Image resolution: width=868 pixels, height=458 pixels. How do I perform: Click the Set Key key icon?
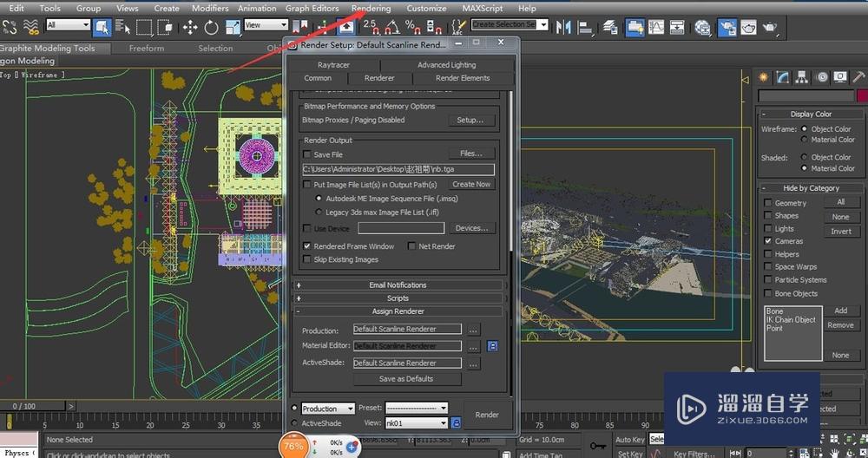[x=598, y=447]
